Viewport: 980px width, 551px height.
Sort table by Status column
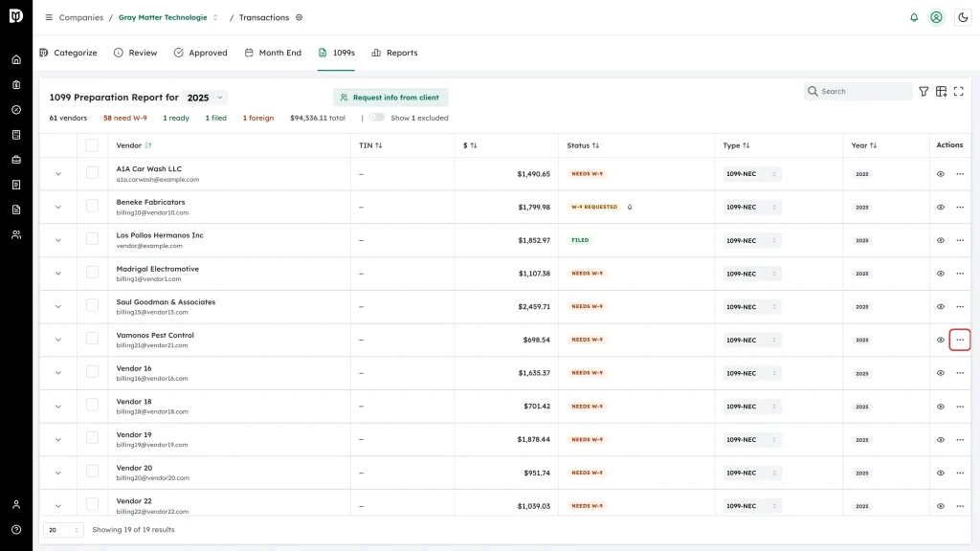tap(583, 145)
